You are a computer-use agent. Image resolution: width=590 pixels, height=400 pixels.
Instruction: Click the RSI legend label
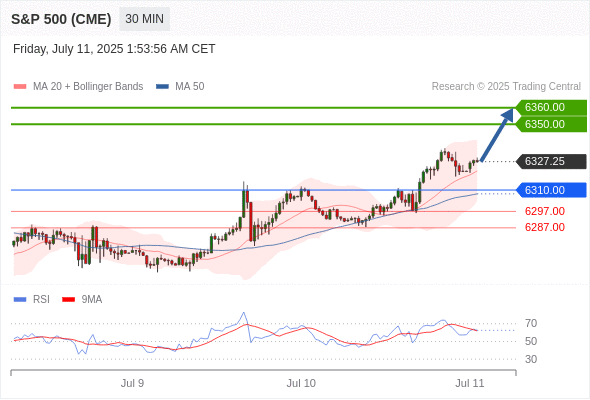click(x=41, y=300)
